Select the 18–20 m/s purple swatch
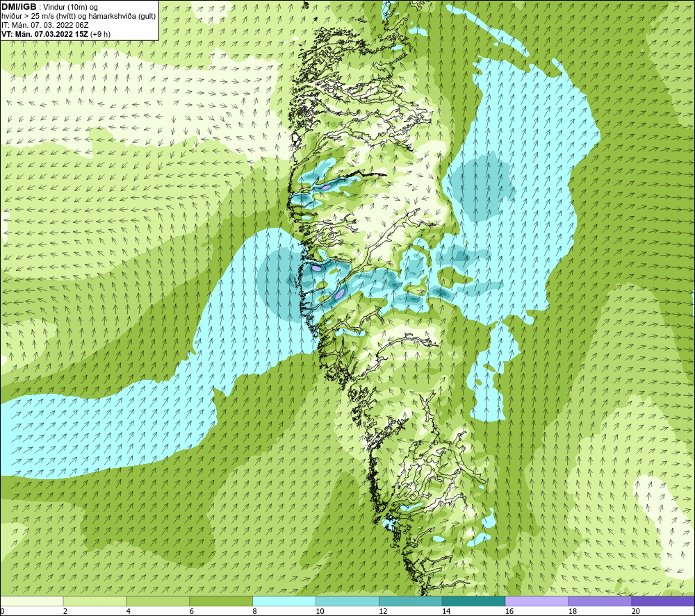The width and height of the screenshot is (695, 616). tap(600, 601)
